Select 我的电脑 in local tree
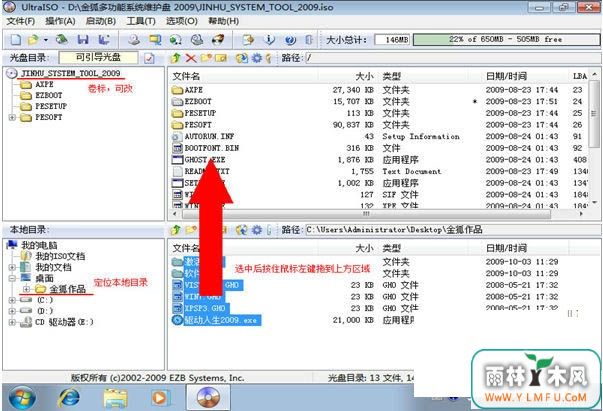This screenshot has width=603, height=411. (39, 245)
